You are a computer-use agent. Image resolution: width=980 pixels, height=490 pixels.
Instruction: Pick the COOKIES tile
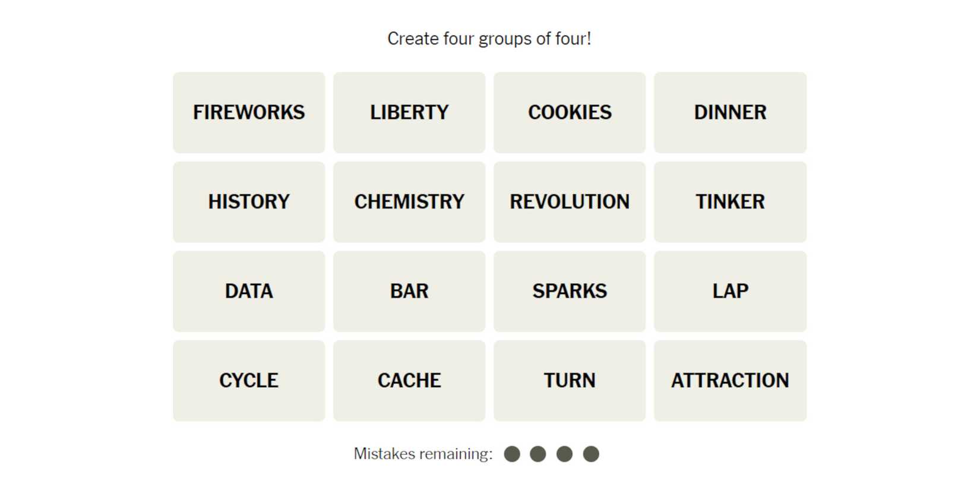pos(570,113)
